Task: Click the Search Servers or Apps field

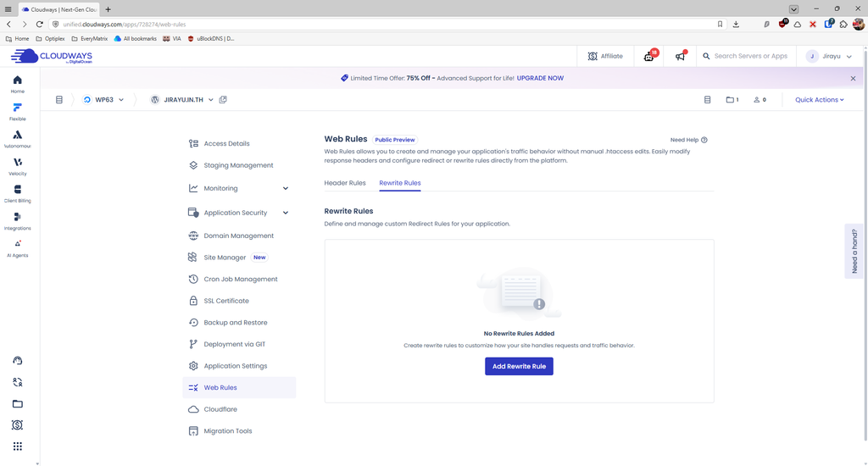Action: tap(751, 56)
